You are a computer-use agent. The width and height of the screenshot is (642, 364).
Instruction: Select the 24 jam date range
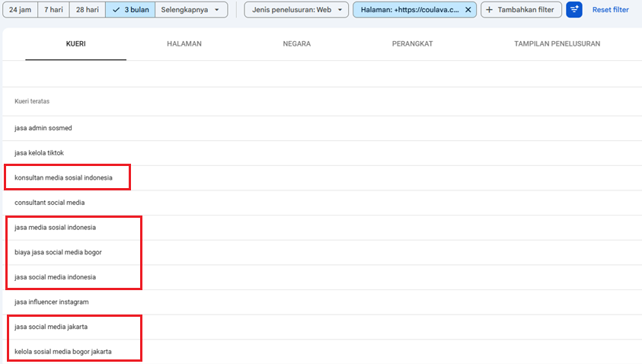[x=20, y=9]
